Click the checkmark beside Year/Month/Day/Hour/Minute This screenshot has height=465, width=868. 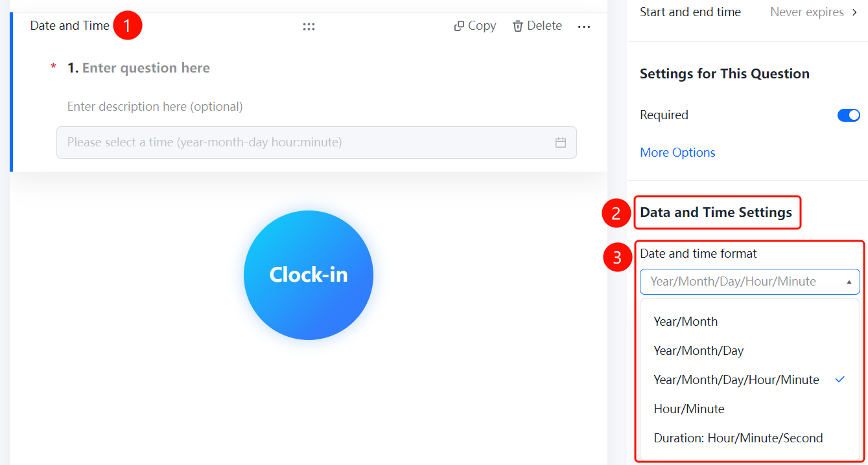click(840, 380)
